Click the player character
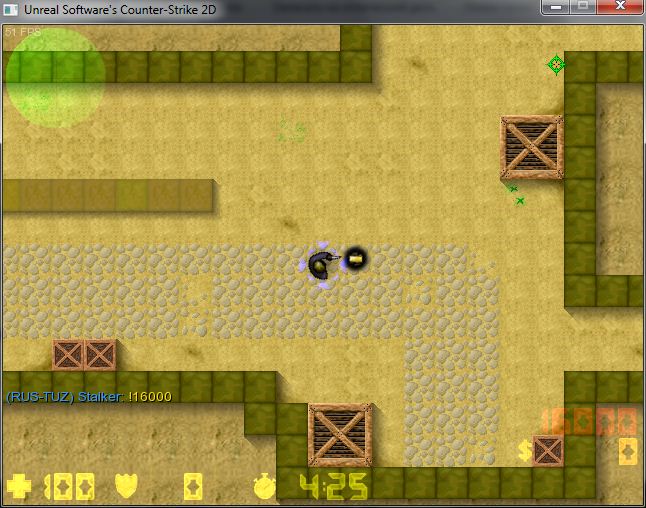 click(323, 264)
